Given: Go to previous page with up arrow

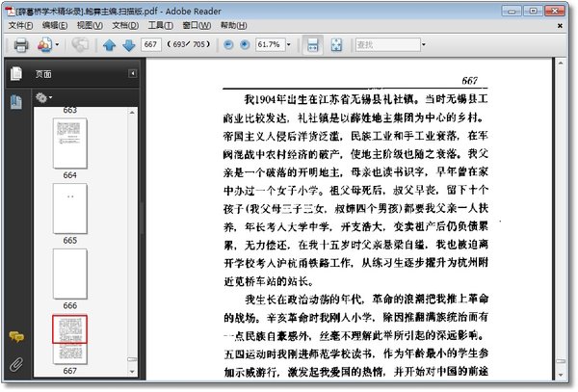Looking at the screenshot, I should 109,45.
